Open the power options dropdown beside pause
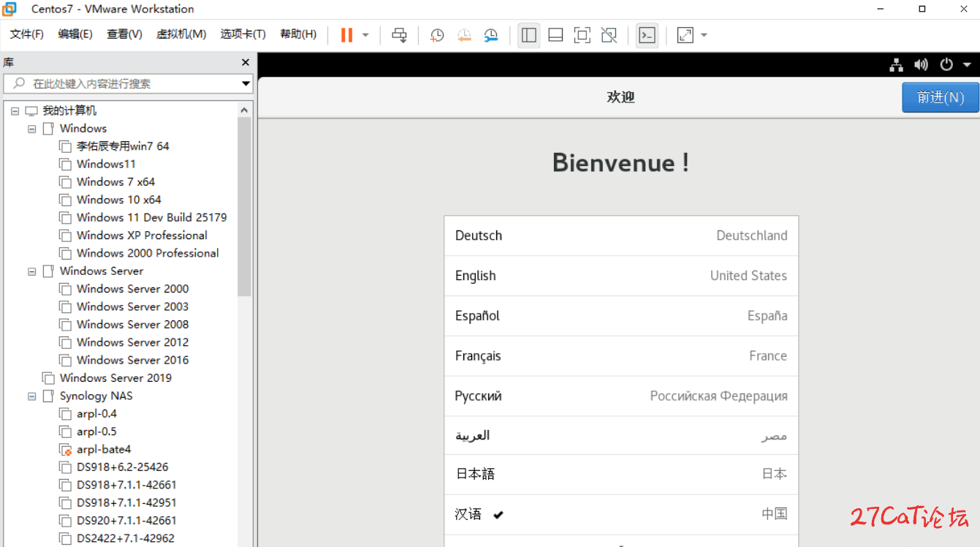Image resolution: width=980 pixels, height=547 pixels. 365,35
